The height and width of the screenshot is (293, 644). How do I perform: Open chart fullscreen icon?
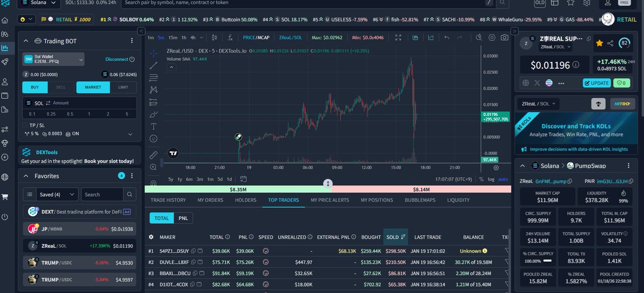pos(398,38)
